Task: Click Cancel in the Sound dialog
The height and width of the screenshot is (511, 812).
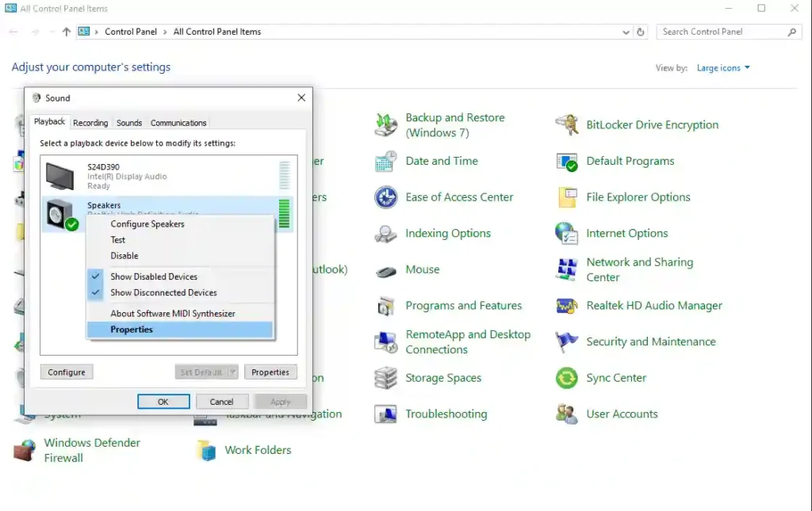Action: [x=222, y=402]
